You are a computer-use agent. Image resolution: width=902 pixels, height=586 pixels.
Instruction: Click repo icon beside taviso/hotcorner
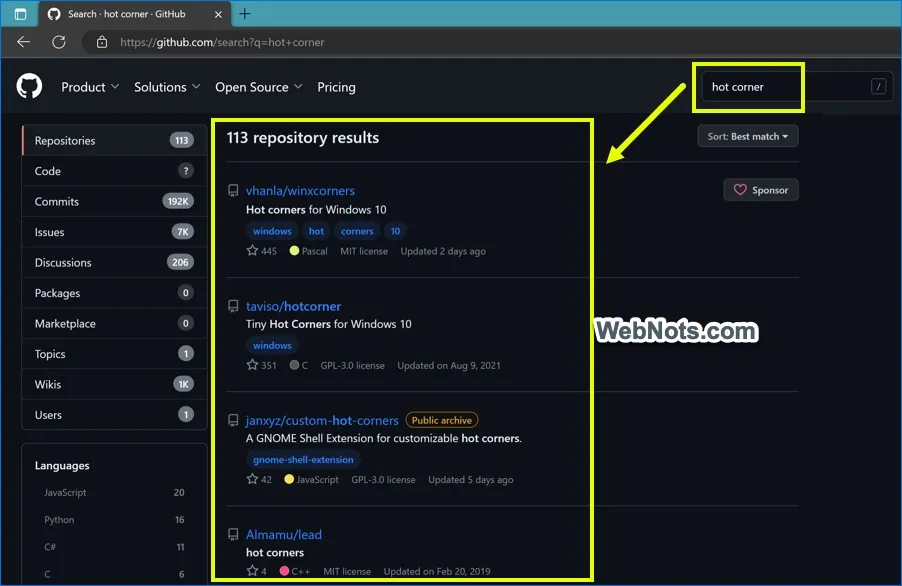coord(233,306)
